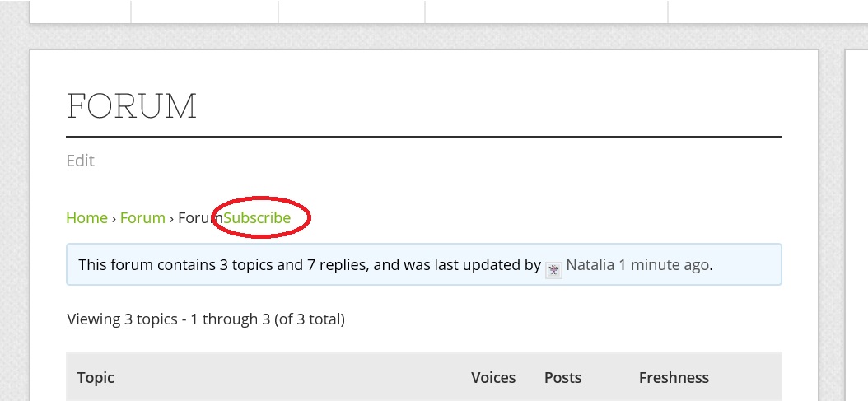Open the Edit link under the heading

coord(80,161)
